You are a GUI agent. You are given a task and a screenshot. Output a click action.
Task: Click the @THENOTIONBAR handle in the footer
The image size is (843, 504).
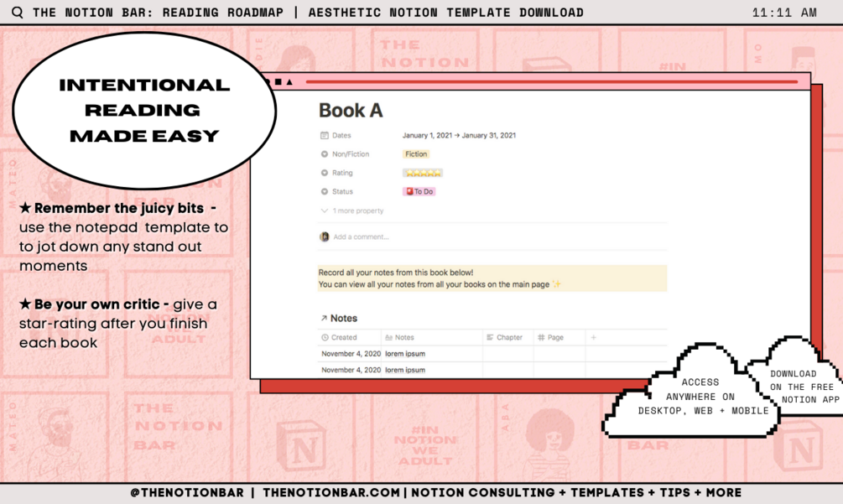pos(187,493)
